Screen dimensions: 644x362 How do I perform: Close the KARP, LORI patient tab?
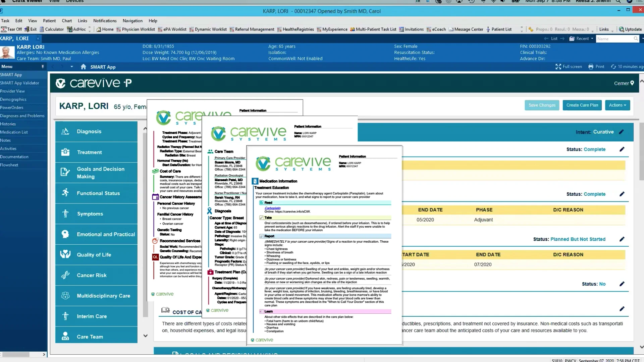coord(38,39)
